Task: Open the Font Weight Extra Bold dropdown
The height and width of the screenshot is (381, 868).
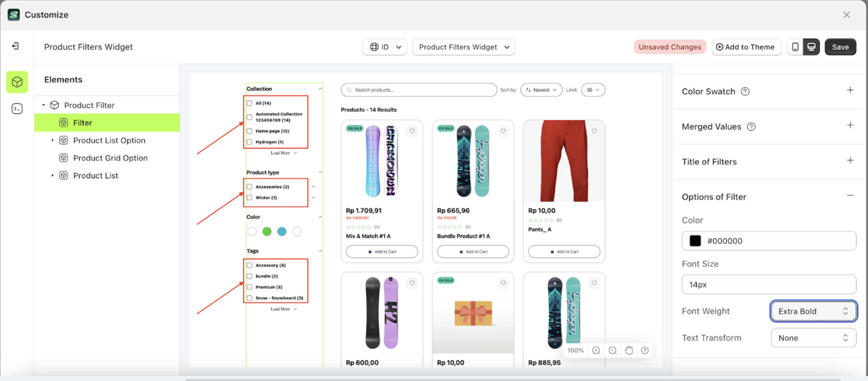Action: tap(813, 311)
